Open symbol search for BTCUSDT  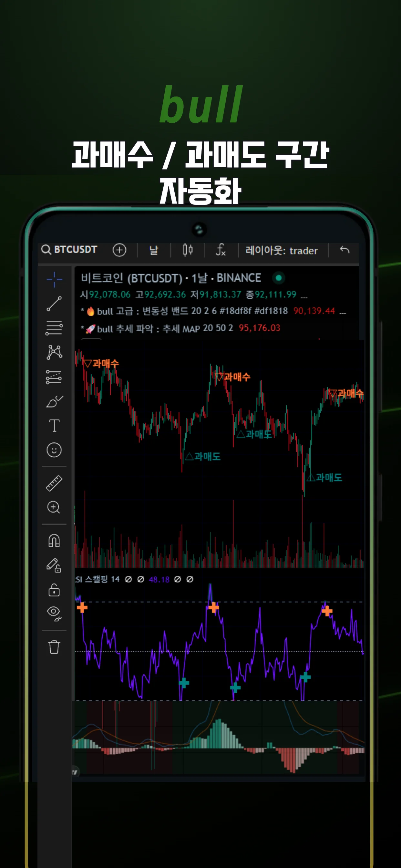pos(69,250)
